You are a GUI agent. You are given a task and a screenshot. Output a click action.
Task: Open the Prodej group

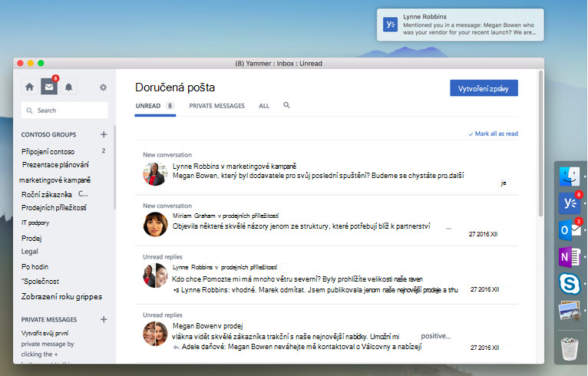coord(31,239)
